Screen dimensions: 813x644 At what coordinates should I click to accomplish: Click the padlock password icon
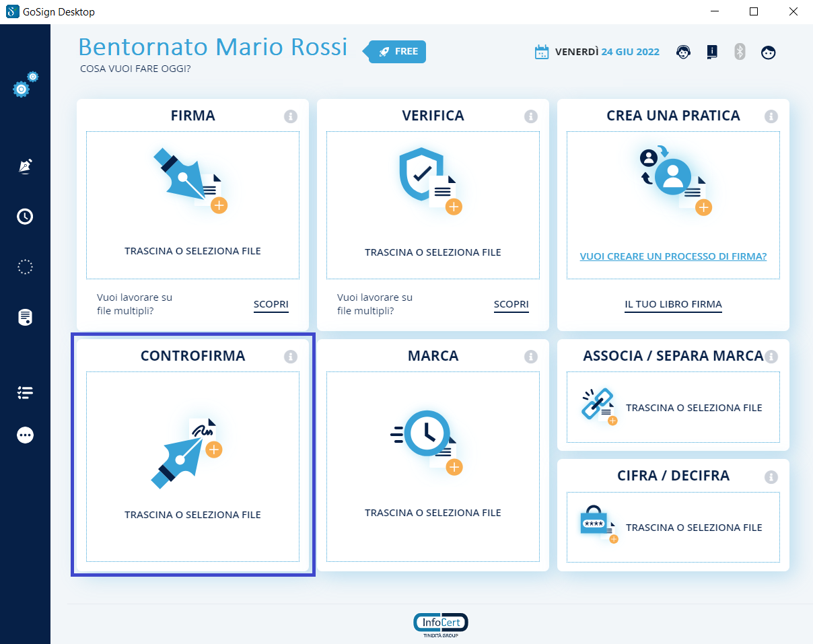point(599,526)
